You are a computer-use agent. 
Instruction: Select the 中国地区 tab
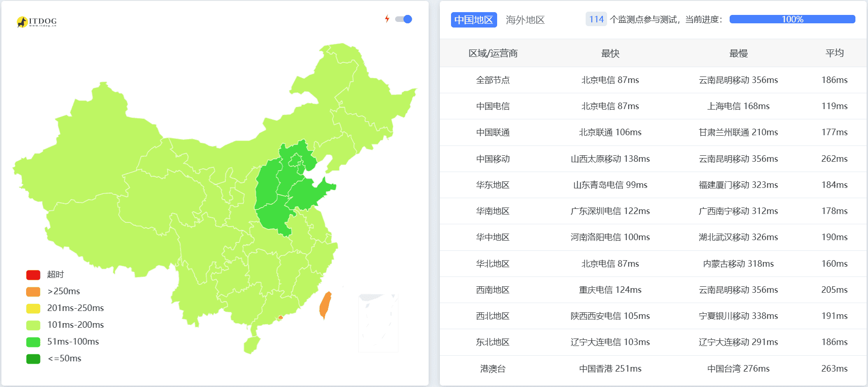pyautogui.click(x=473, y=20)
